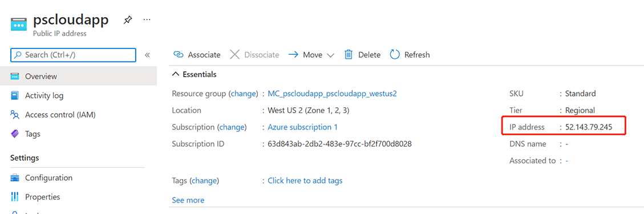Select the IP address 52.143.79.245
This screenshot has width=644, height=214.
pyautogui.click(x=589, y=127)
